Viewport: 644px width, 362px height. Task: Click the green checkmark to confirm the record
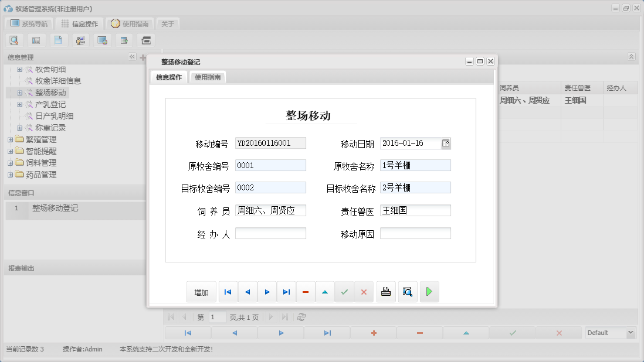[x=345, y=291]
